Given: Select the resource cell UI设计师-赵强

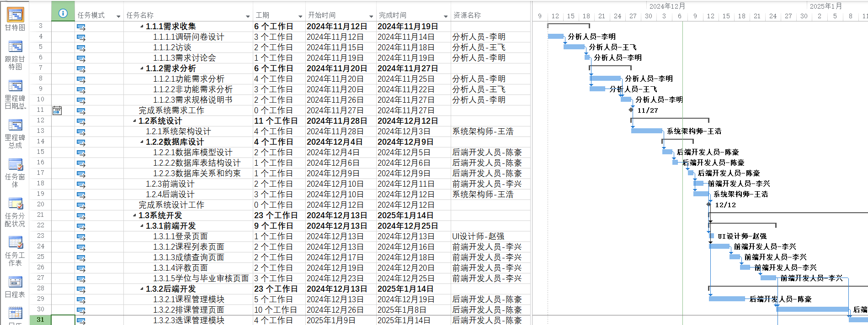Looking at the screenshot, I should click(x=490, y=236).
